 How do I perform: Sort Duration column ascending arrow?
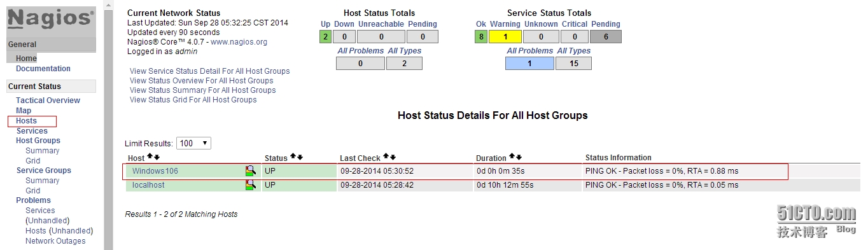[x=512, y=156]
